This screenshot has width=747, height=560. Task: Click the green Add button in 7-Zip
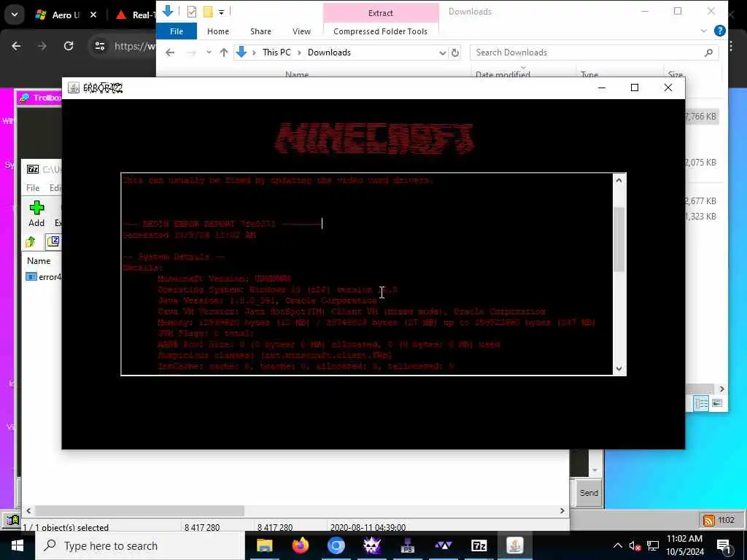36,214
